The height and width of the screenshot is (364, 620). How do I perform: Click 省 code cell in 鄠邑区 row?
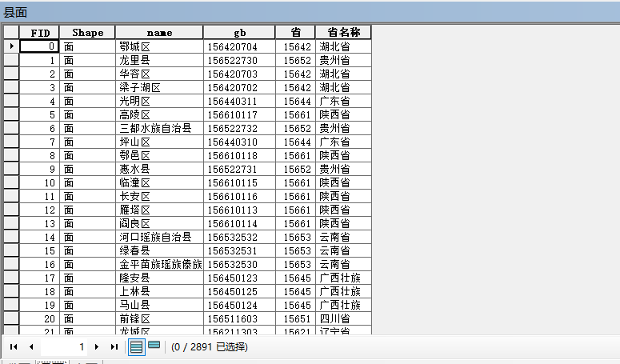(295, 155)
